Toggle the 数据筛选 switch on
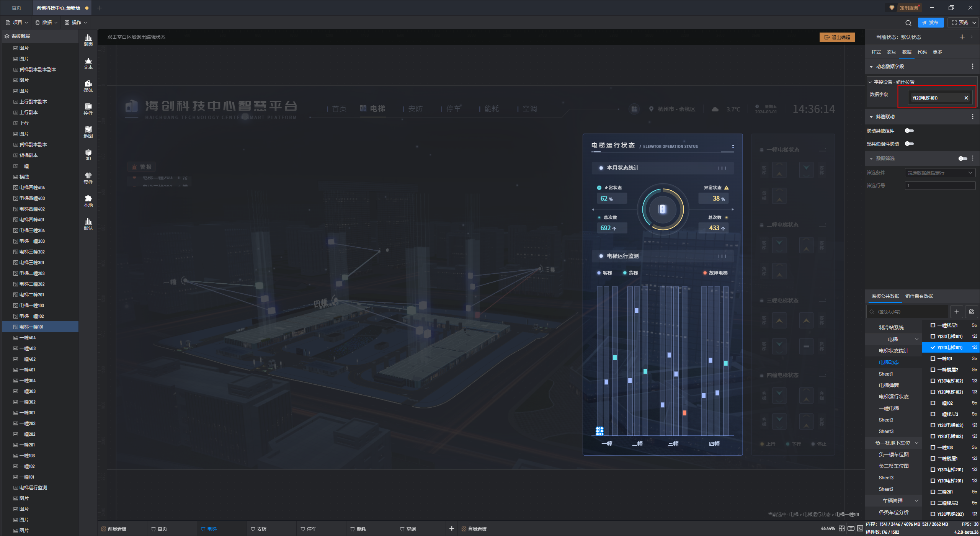Screen dimensions: 980x536 (962, 159)
